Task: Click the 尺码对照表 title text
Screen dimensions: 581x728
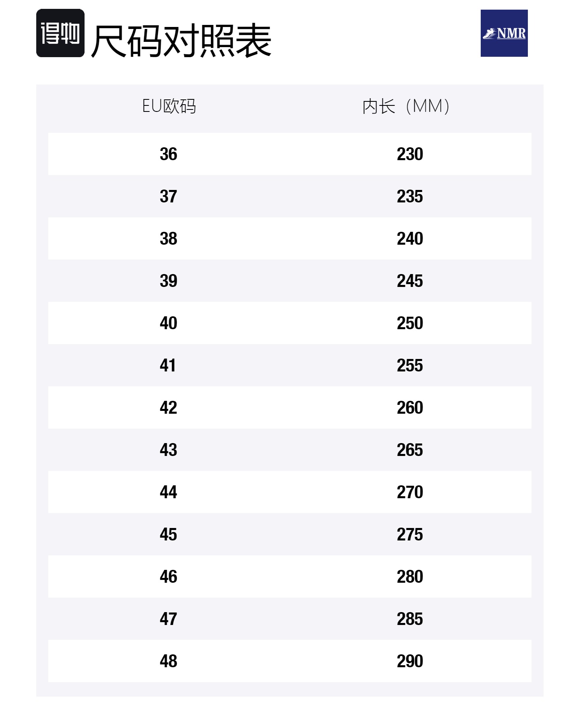Action: [181, 40]
